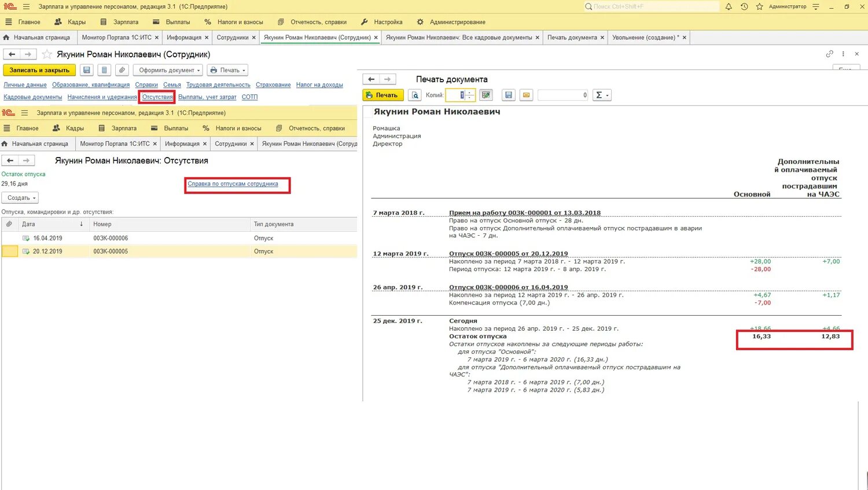Screen dimensions: 868x490
Task: Open Отсутствия link
Action: pos(157,97)
